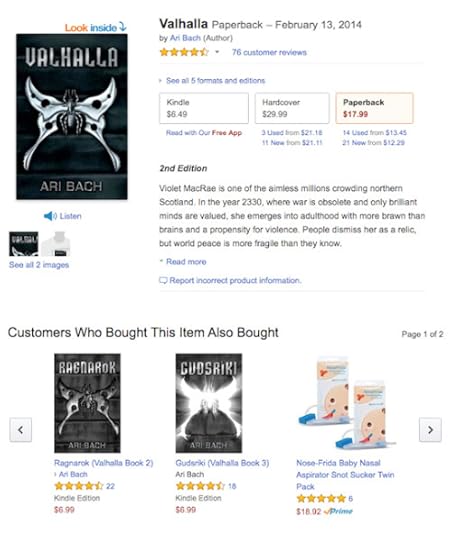This screenshot has height=540, width=452.
Task: Go to previous carousel page arrow
Action: 21,429
